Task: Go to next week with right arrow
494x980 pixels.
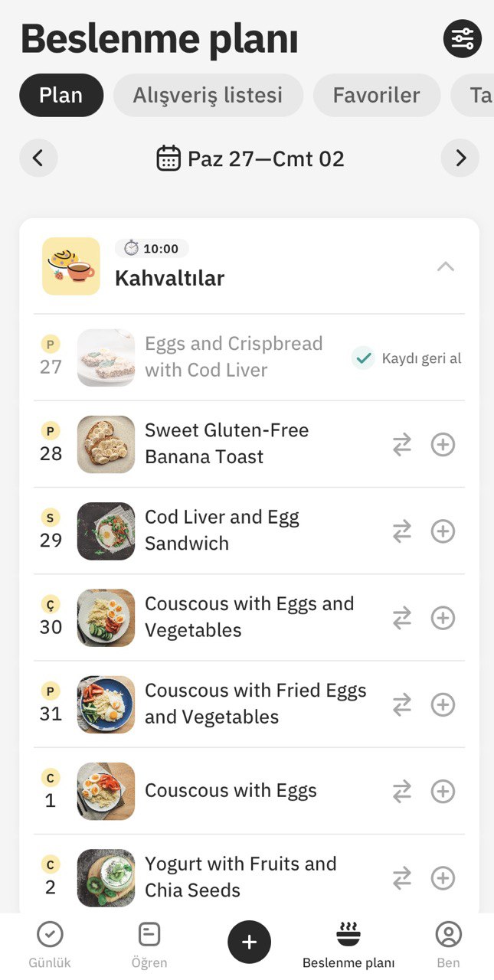Action: pos(460,158)
